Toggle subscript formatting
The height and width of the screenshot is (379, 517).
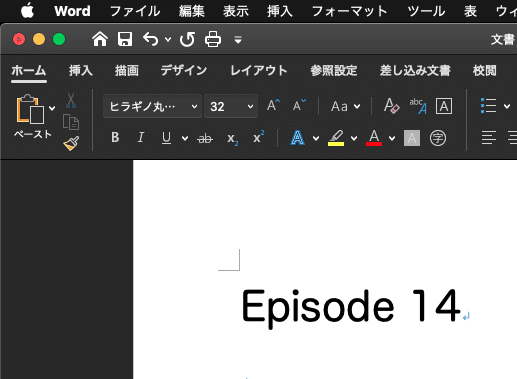(x=232, y=139)
